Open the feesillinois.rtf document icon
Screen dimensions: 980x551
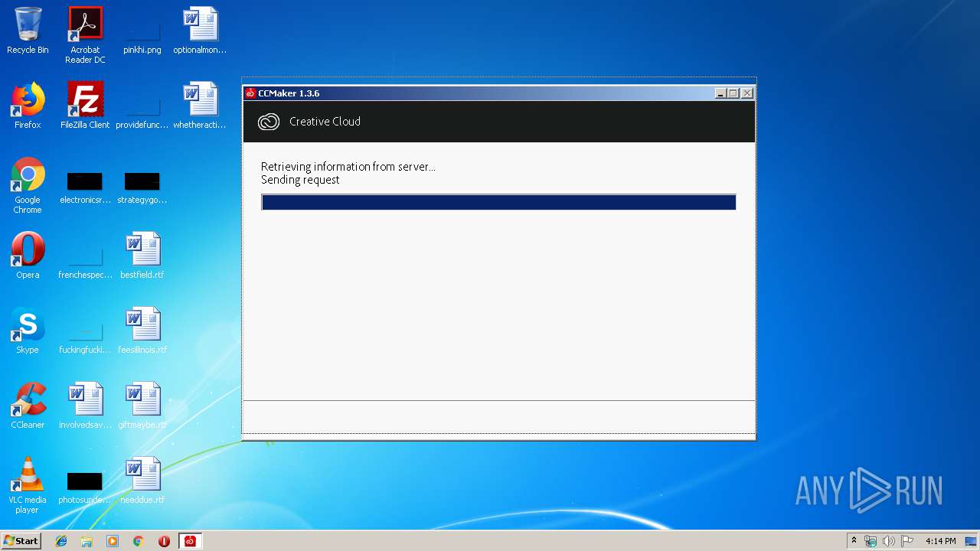tap(142, 324)
